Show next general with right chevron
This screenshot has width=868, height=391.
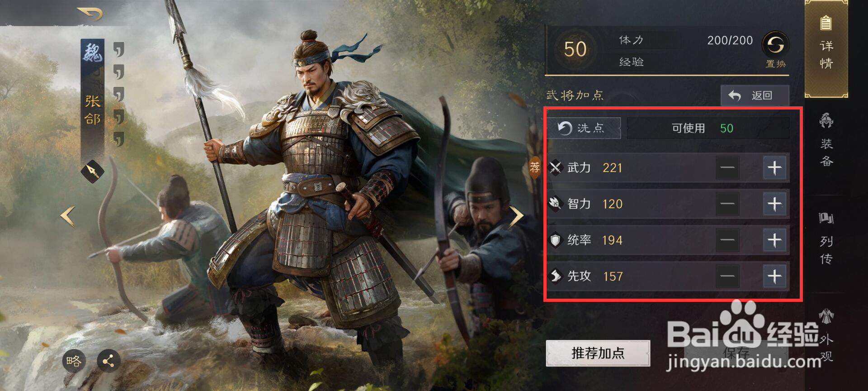pyautogui.click(x=517, y=215)
